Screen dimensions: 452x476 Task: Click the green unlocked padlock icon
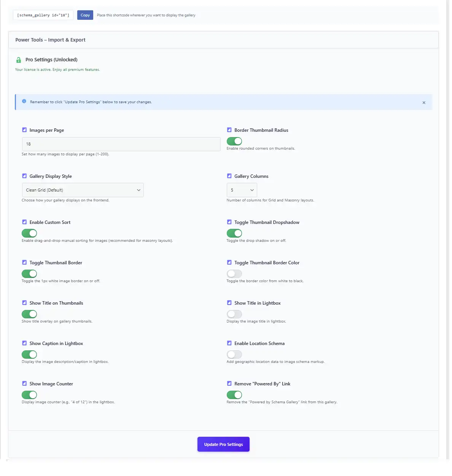click(x=19, y=60)
